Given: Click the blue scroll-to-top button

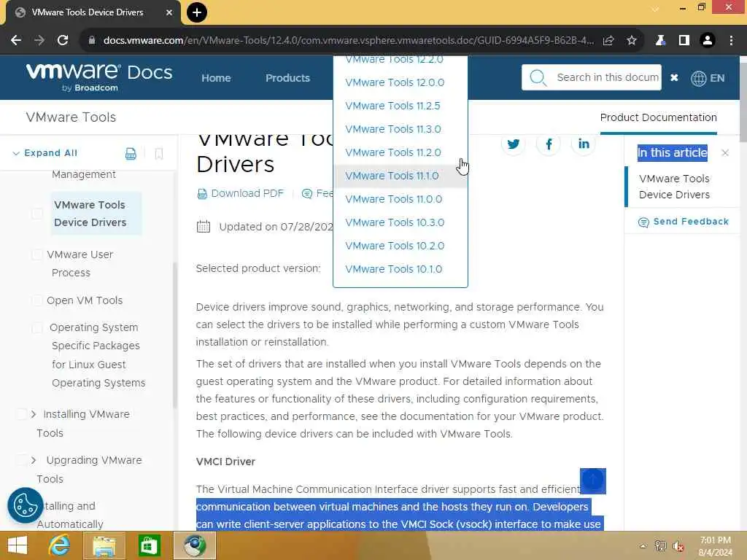Looking at the screenshot, I should tap(592, 481).
